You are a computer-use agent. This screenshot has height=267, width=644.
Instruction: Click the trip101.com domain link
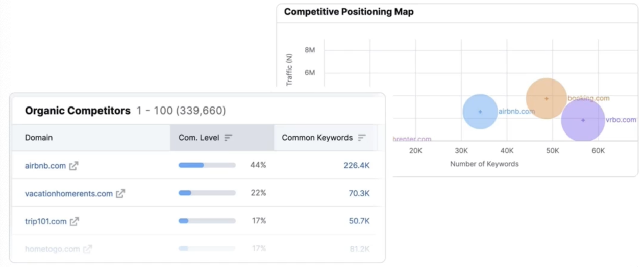pos(45,221)
